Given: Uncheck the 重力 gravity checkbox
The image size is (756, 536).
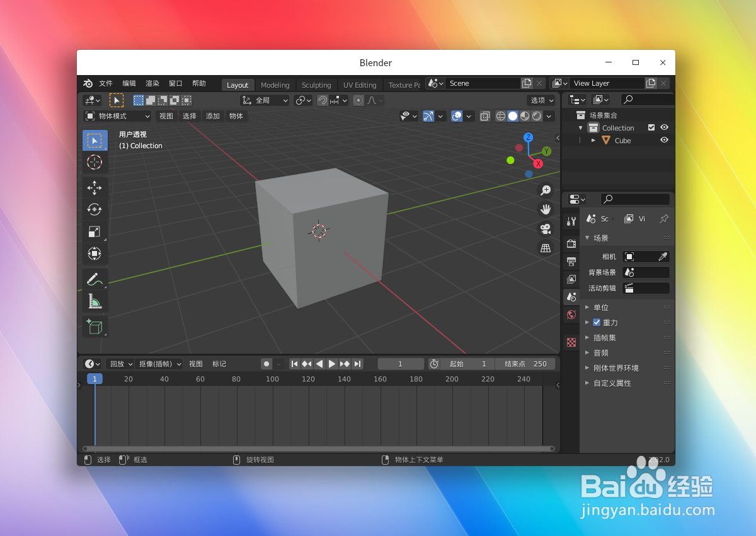Looking at the screenshot, I should [597, 322].
